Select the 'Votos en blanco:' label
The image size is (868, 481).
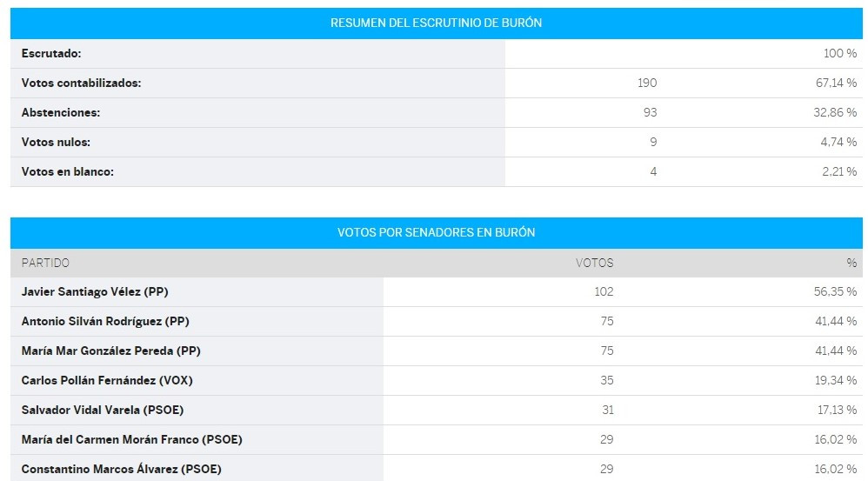(x=68, y=171)
